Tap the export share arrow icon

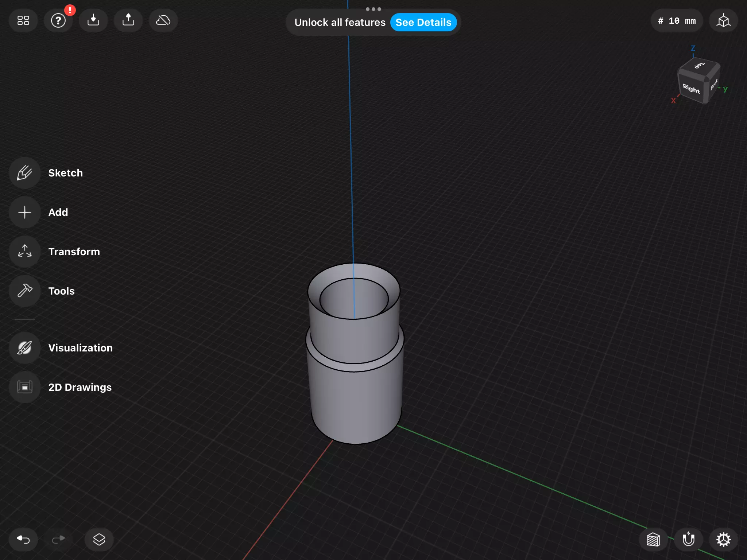click(x=128, y=21)
